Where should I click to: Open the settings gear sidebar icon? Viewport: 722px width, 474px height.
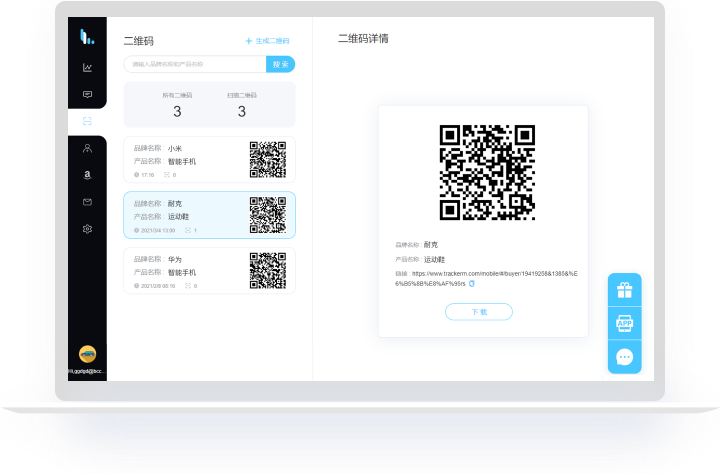click(x=87, y=229)
